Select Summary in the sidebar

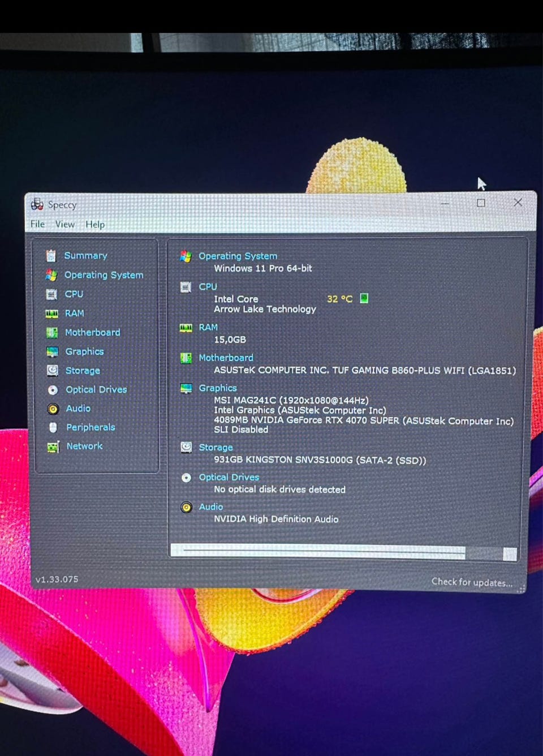(85, 256)
